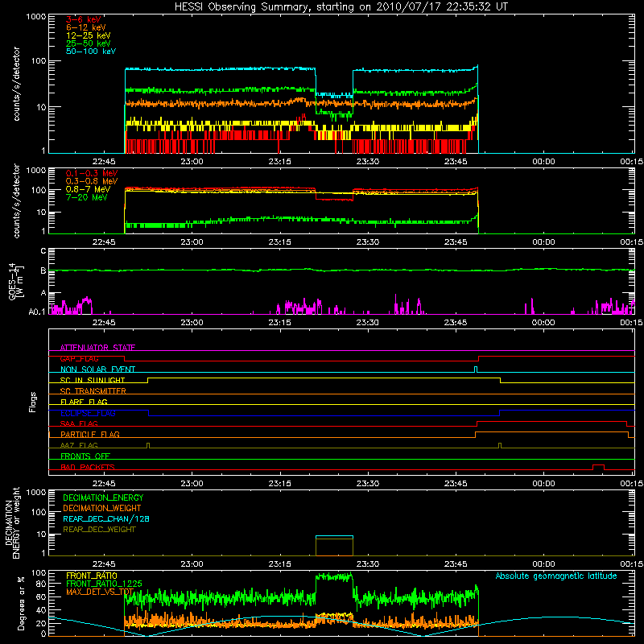Click the Degrees or % axis title
The width and height of the screenshot is (644, 644).
(x=21, y=604)
